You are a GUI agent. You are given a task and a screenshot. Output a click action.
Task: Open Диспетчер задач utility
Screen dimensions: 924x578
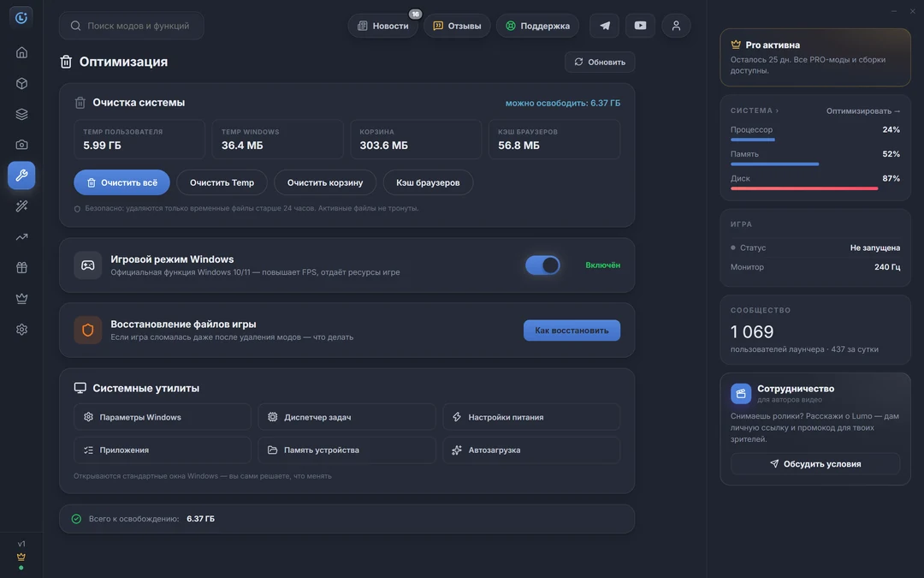point(346,417)
